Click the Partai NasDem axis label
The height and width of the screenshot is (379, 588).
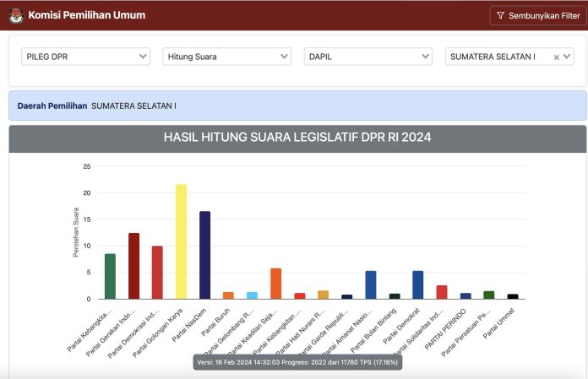[189, 325]
